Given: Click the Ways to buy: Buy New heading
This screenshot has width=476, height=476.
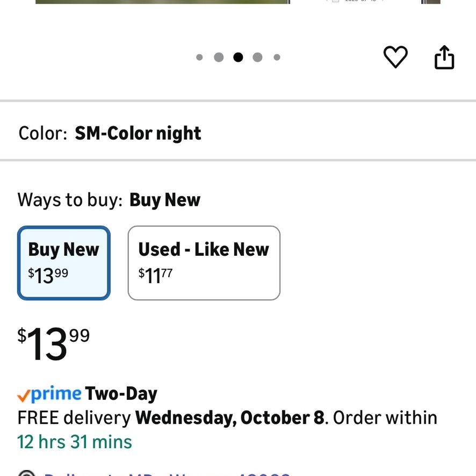Looking at the screenshot, I should coord(109,200).
